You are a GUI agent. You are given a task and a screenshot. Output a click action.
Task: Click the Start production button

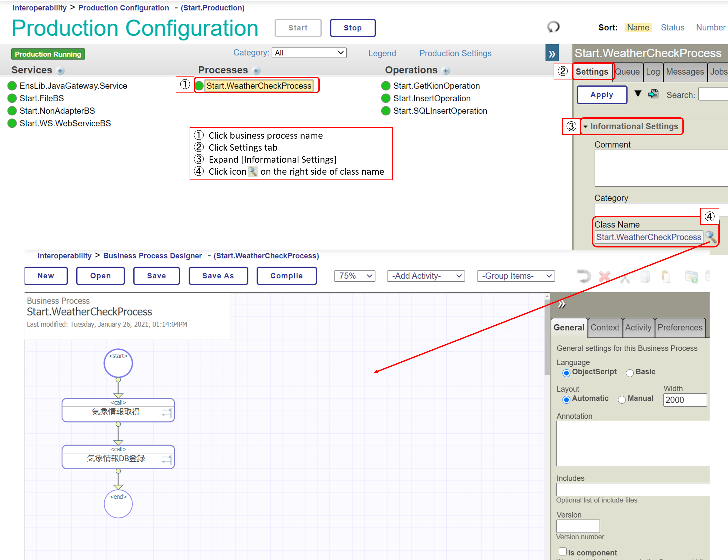pyautogui.click(x=298, y=28)
